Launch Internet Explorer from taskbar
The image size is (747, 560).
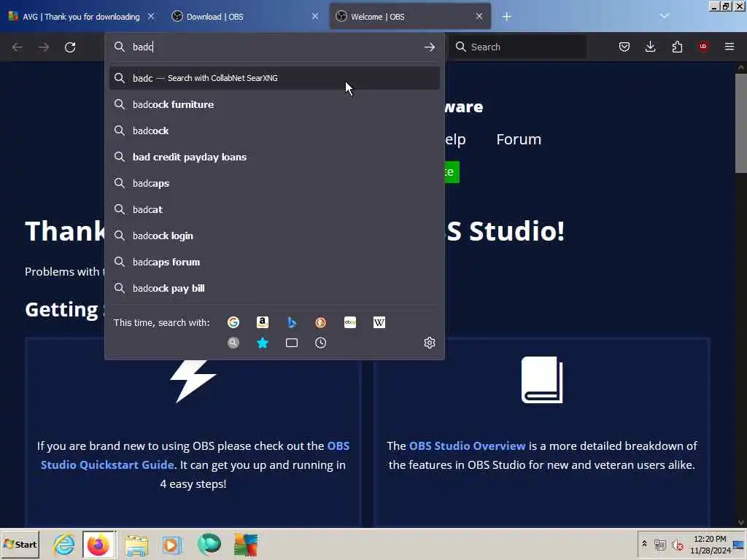(64, 544)
